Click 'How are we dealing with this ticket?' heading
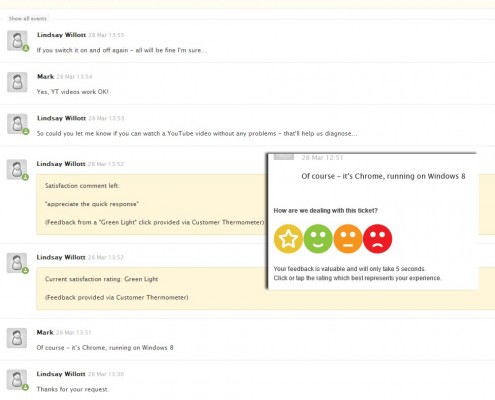This screenshot has width=495, height=400. (326, 211)
